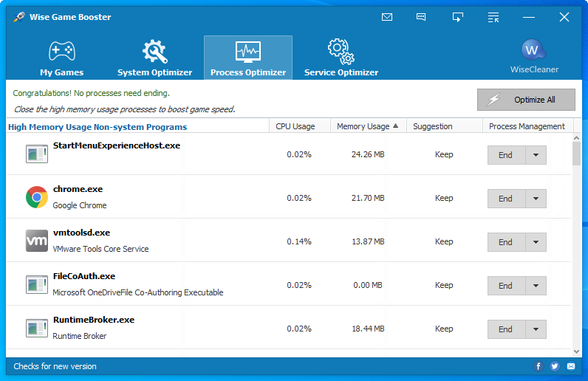Click Checks for new version link
This screenshot has width=588, height=381.
coord(55,366)
